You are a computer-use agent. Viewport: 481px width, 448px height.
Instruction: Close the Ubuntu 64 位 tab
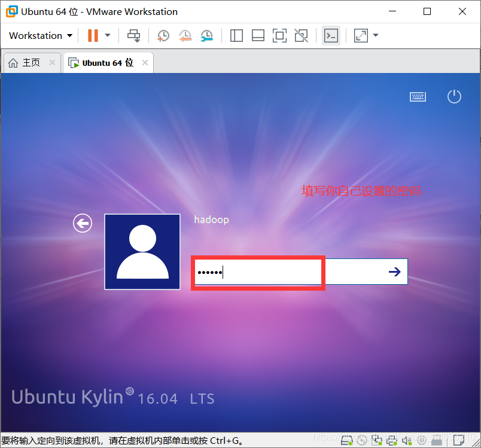pos(145,63)
